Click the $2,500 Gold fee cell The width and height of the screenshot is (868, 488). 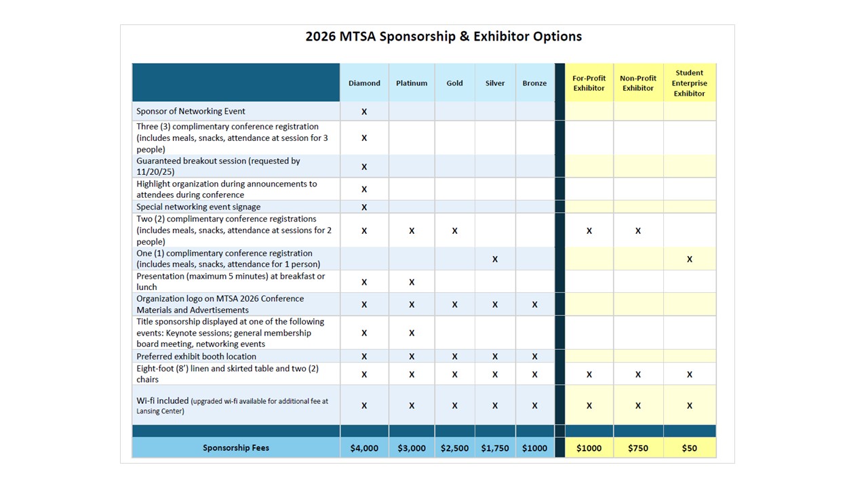pos(454,448)
